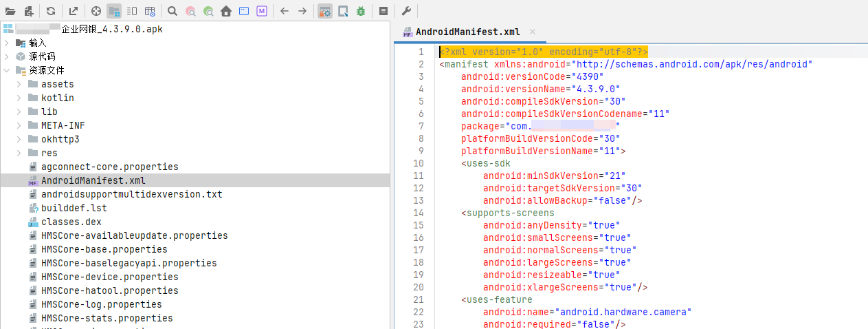Click the minSdkVersion "21" line

pyautogui.click(x=555, y=176)
